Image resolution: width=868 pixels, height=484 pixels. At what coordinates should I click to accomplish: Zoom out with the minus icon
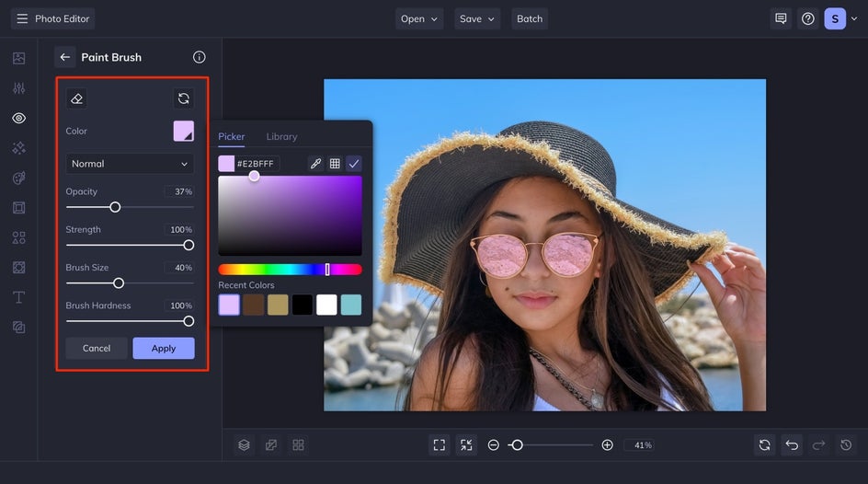coord(493,445)
